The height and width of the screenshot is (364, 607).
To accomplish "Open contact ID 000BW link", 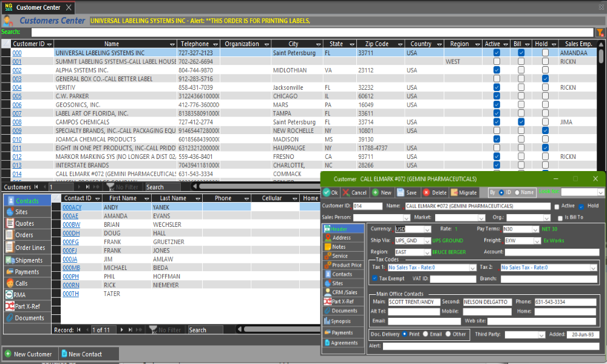I will [x=70, y=224].
